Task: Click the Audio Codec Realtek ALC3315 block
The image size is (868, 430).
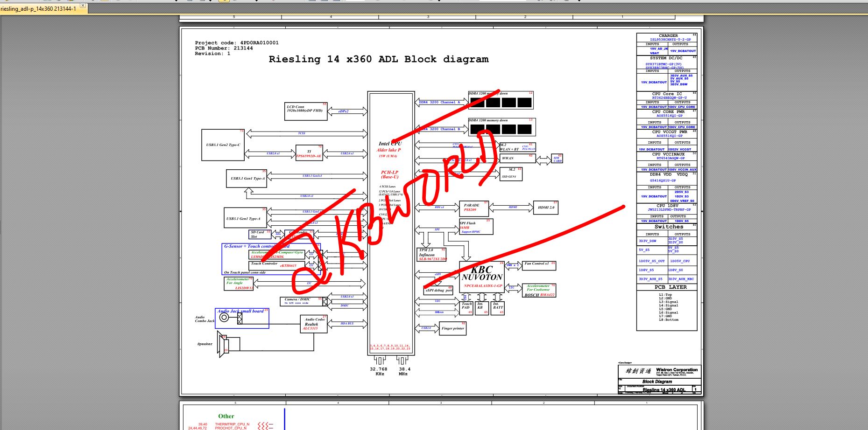Action: point(313,324)
